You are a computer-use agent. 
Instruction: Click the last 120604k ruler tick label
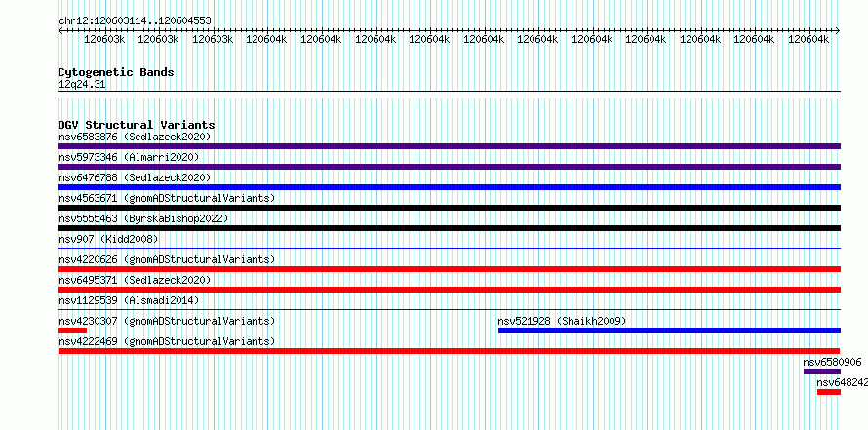809,39
